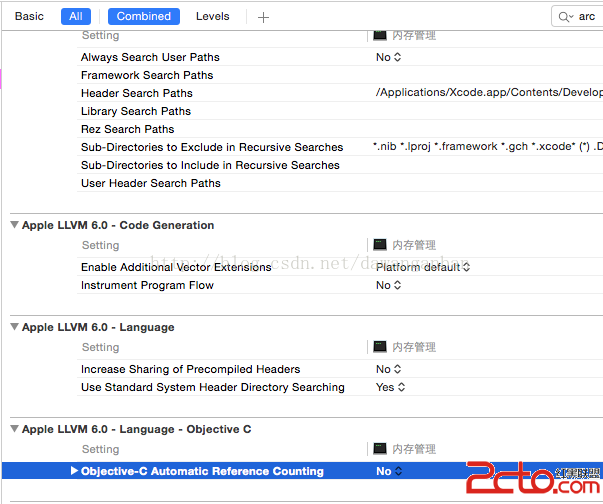This screenshot has height=504, width=603.
Task: Click target icon in Code Generation header
Action: 380,245
